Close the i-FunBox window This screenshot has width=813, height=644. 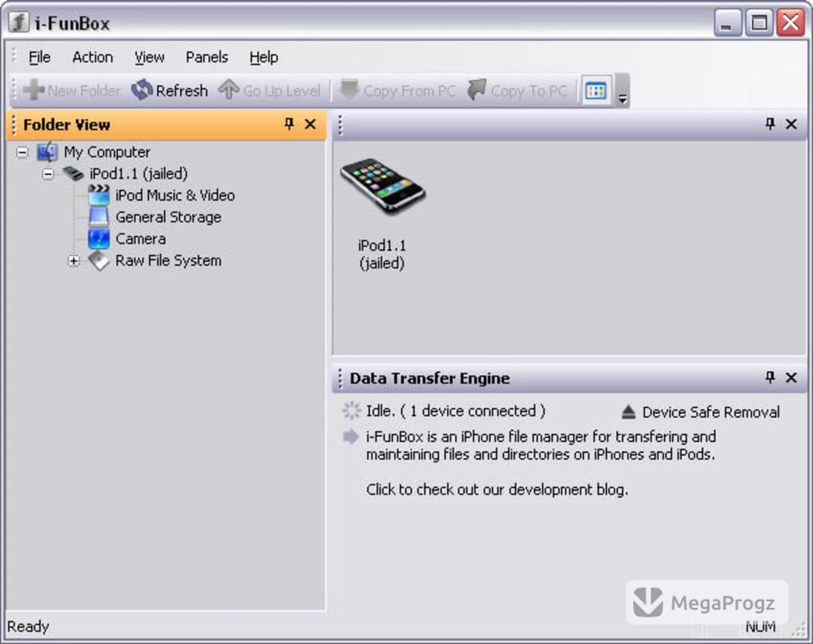[x=791, y=22]
